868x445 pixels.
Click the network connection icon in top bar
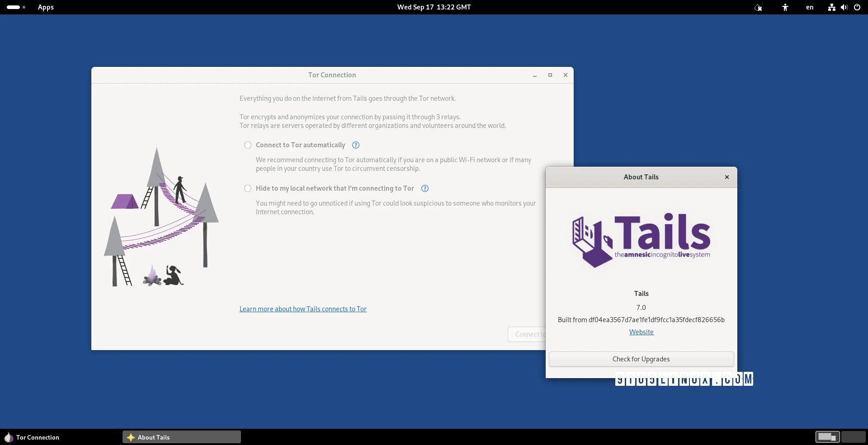pos(831,7)
